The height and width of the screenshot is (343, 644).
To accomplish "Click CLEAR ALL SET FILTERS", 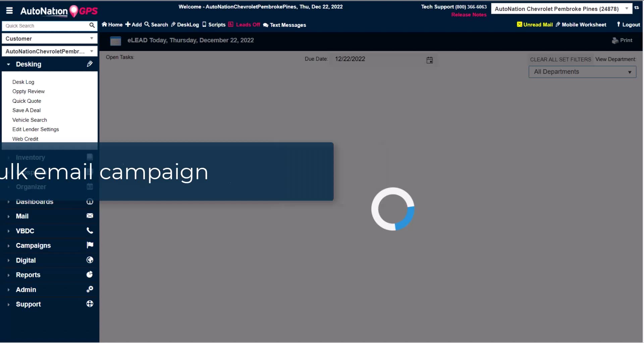I will click(560, 59).
